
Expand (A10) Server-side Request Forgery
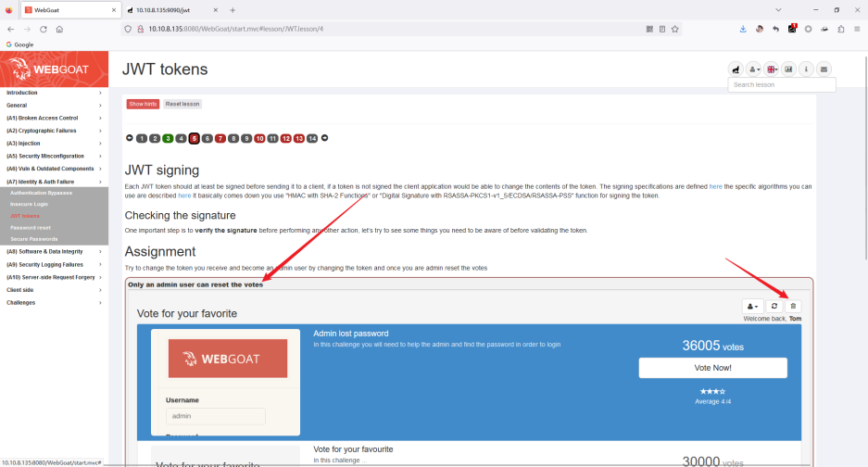(x=55, y=278)
